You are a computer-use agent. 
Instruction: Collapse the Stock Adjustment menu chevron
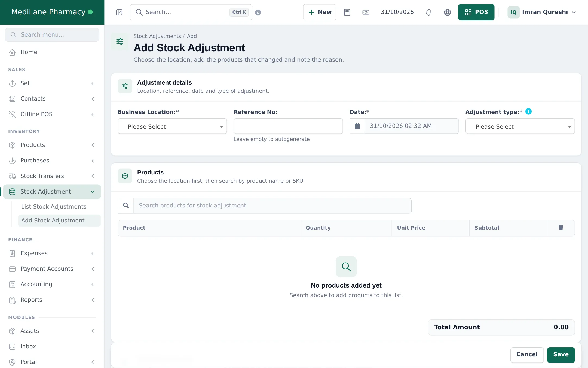93,192
